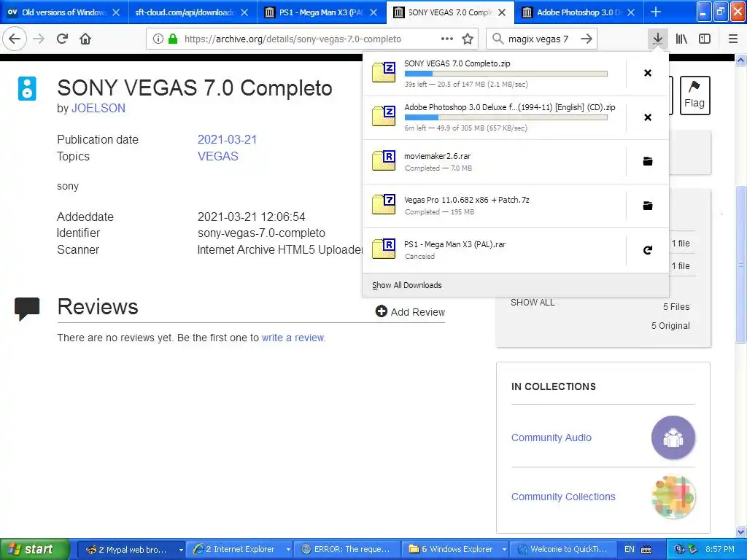Toggle the downloads panel toolbar button
747x560 pixels.
[x=657, y=39]
